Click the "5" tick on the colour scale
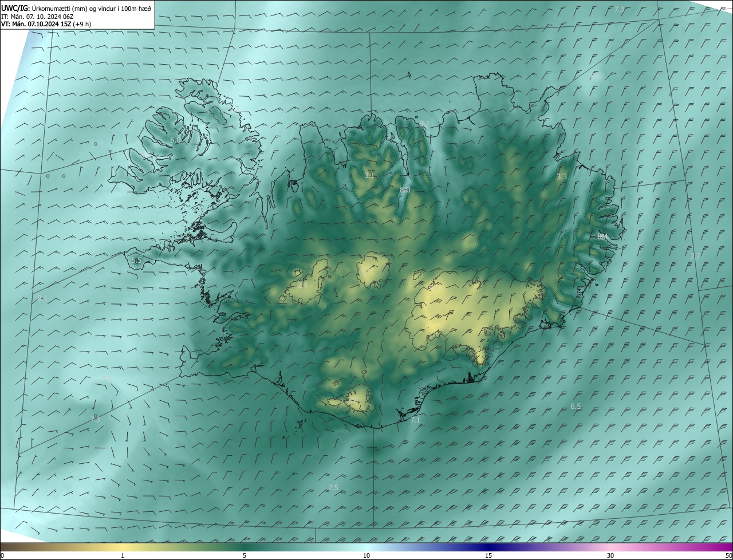This screenshot has height=560, width=733. tap(245, 556)
